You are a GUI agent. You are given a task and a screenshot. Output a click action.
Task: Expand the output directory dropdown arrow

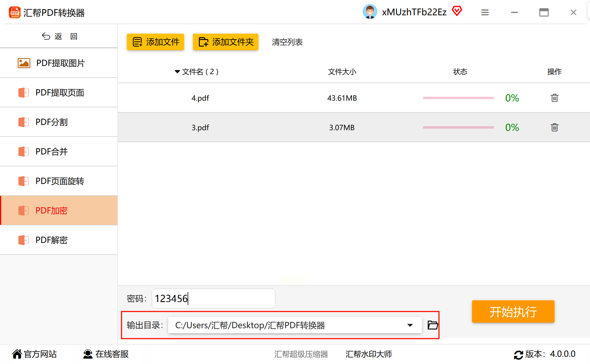coord(410,325)
